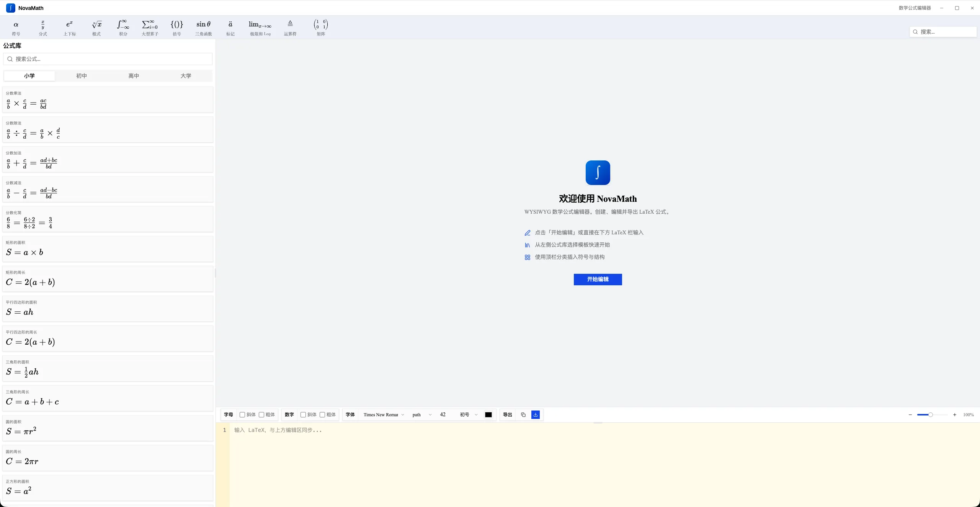The width and height of the screenshot is (980, 507).
Task: Click the zoom out minus icon
Action: pos(910,415)
